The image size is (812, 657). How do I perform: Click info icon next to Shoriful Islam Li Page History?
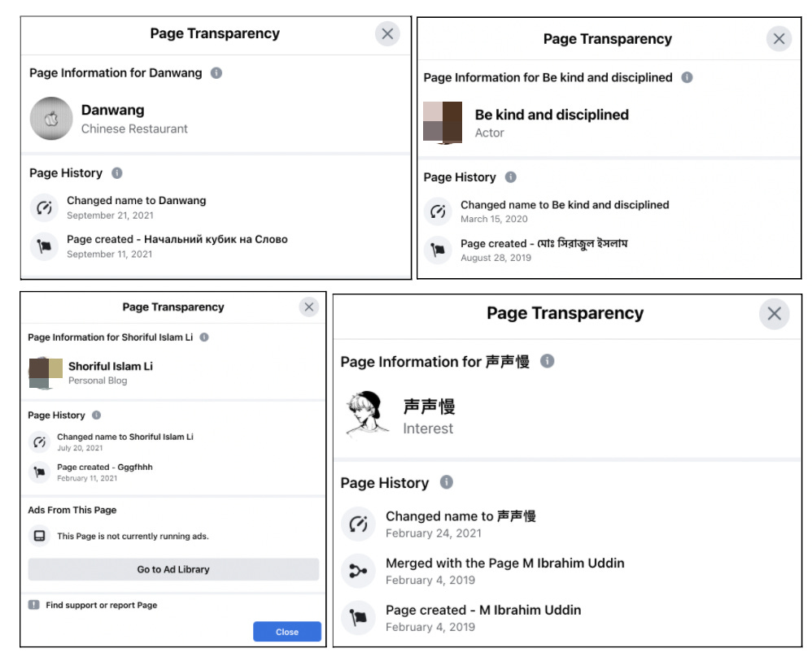[96, 416]
